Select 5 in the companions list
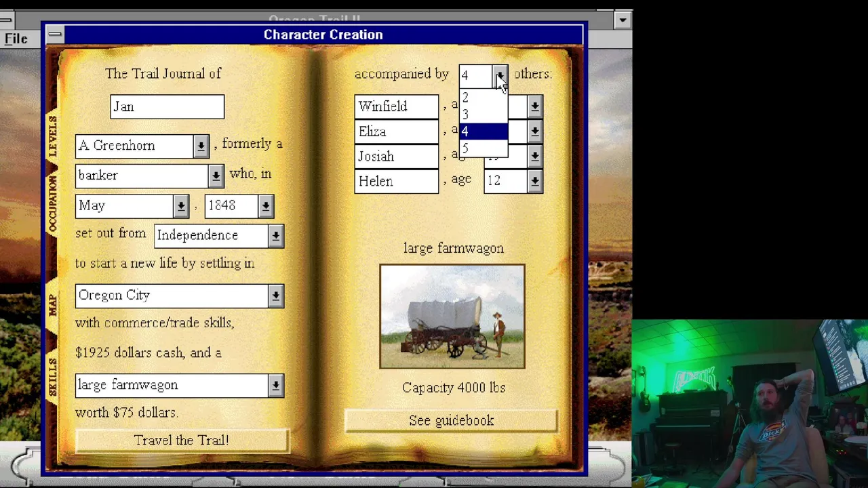The height and width of the screenshot is (488, 868). tap(484, 148)
